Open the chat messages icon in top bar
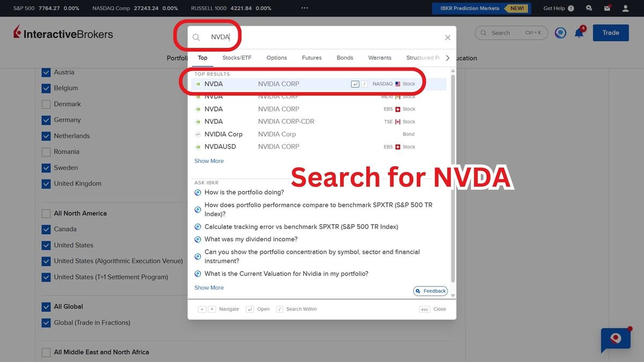The width and height of the screenshot is (644, 362). point(589,9)
